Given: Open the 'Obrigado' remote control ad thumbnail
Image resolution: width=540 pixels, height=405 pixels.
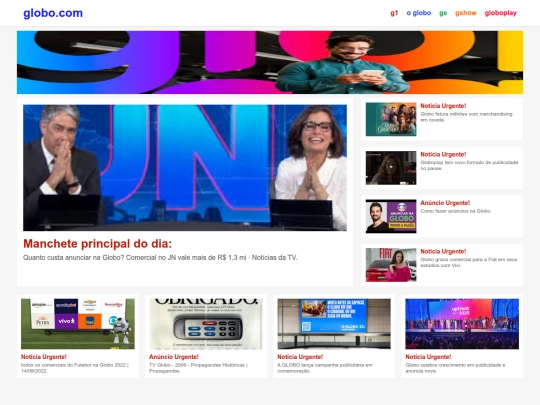Looking at the screenshot, I should 206,324.
